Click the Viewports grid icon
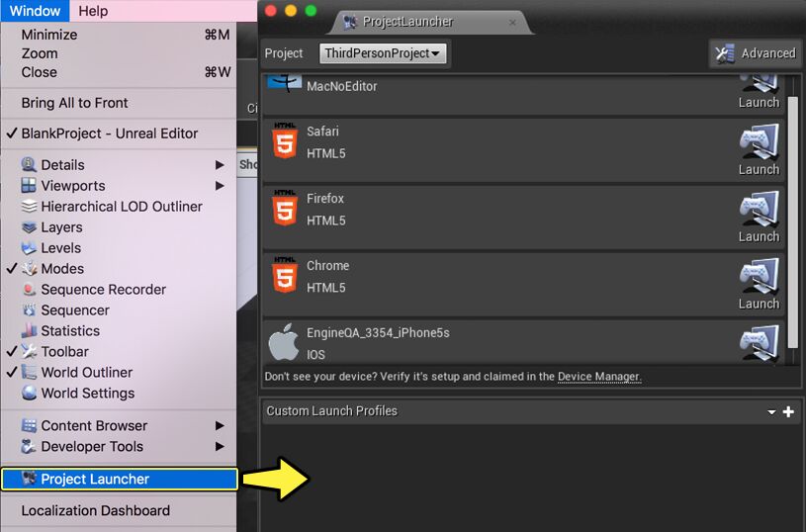Viewport: 806px width, 532px height. click(29, 185)
